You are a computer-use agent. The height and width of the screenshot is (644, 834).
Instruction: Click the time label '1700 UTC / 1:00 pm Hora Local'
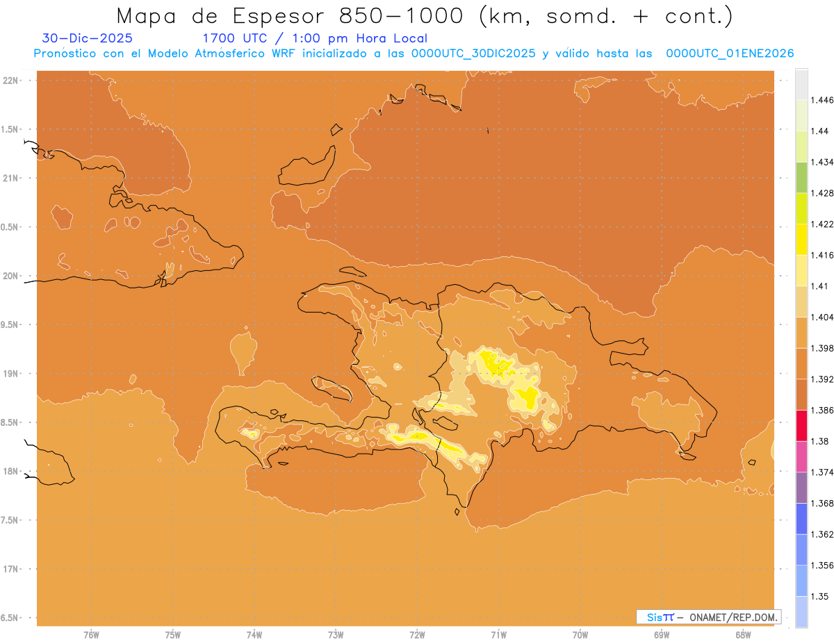(315, 38)
